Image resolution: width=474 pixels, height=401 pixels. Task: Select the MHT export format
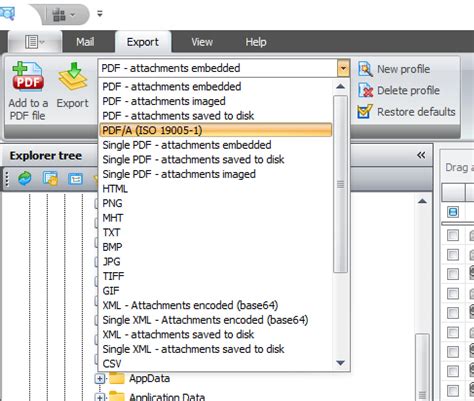215,218
